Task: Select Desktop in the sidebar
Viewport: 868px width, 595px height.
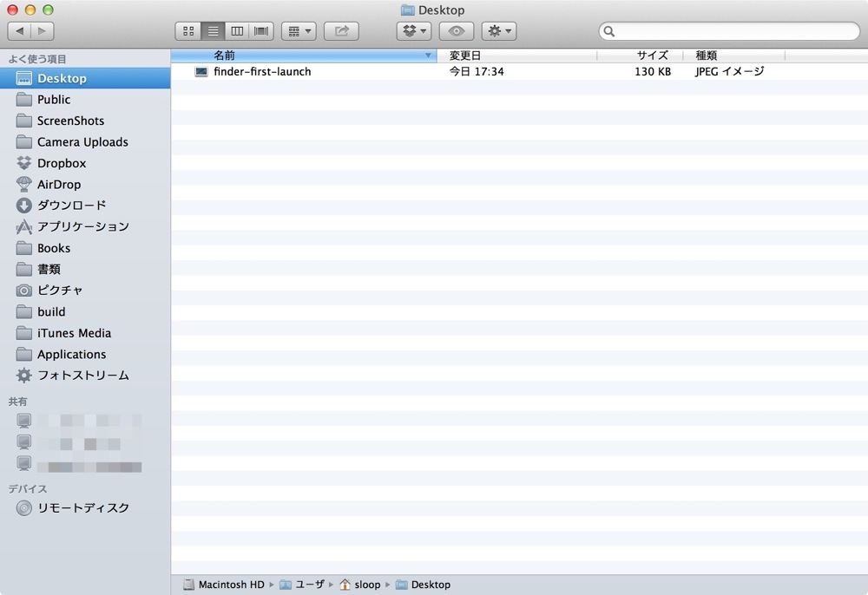Action: (85, 78)
